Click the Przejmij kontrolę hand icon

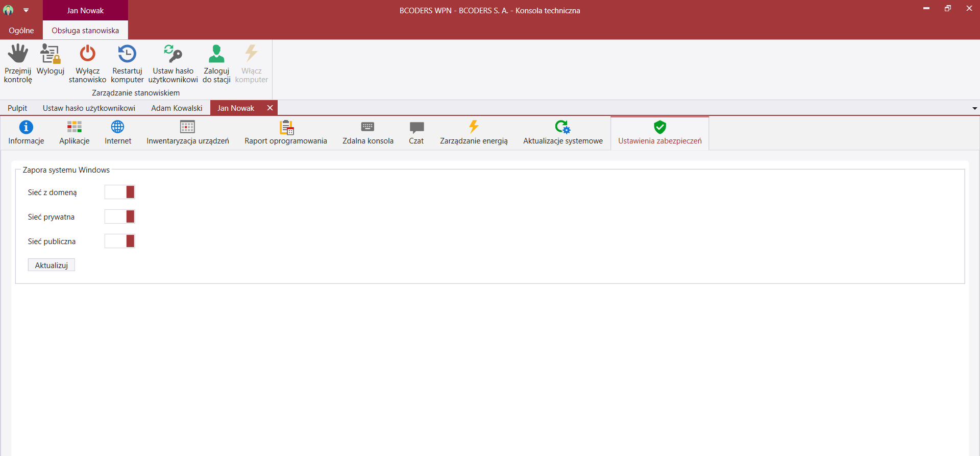(18, 53)
